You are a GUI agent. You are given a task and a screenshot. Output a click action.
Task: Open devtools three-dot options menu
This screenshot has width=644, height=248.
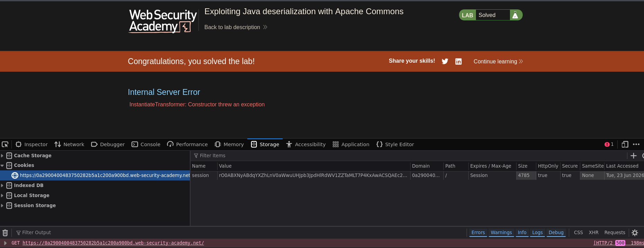tap(636, 144)
